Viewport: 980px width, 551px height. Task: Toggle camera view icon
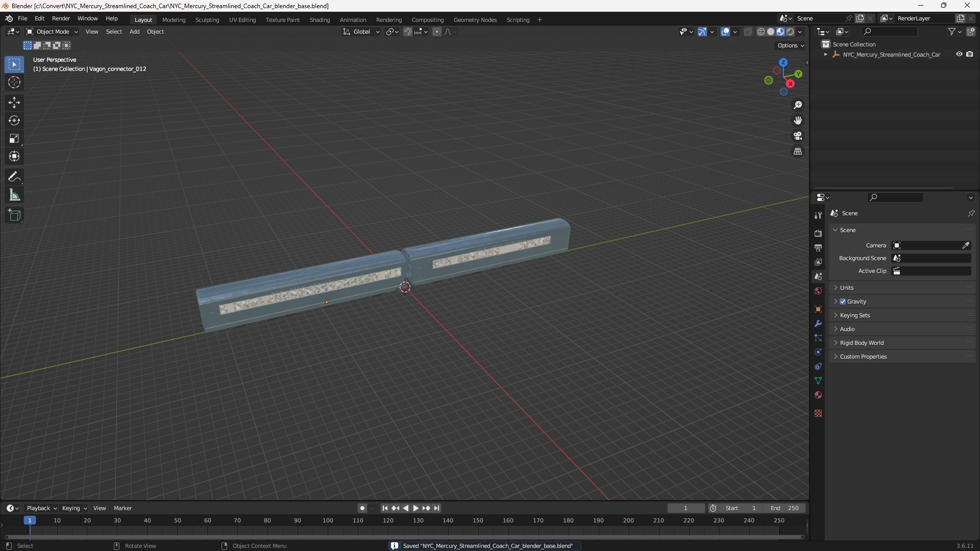pos(798,136)
